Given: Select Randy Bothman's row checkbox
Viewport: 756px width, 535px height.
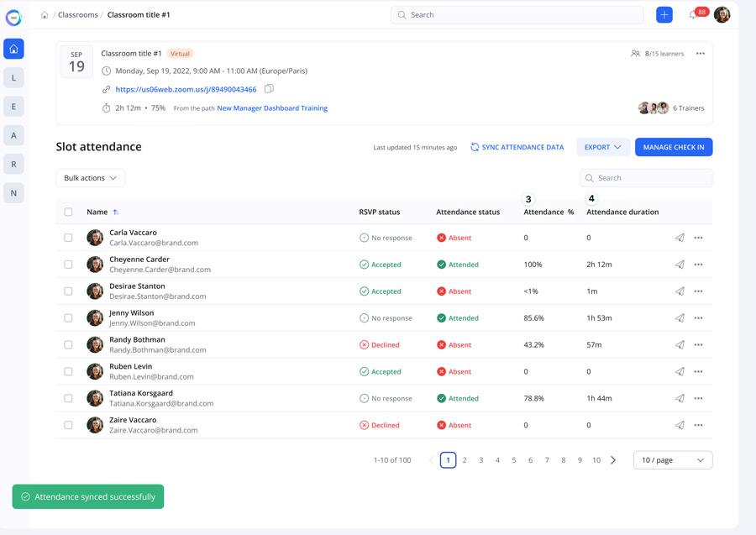Looking at the screenshot, I should 69,344.
